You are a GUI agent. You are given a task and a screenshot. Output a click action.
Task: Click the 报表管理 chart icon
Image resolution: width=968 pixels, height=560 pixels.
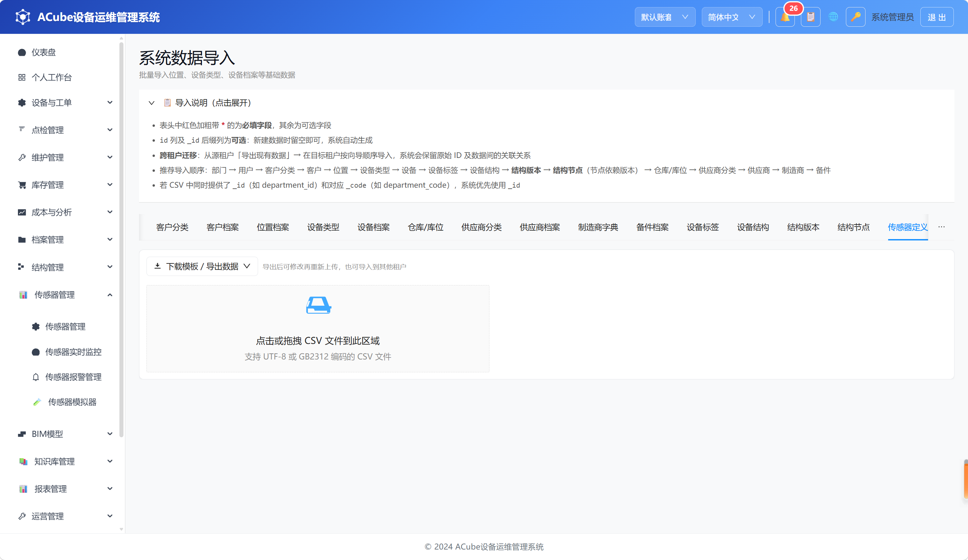click(x=23, y=489)
